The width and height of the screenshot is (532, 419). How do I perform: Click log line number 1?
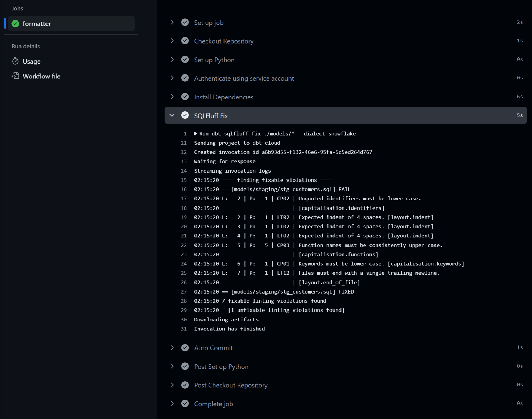click(x=185, y=134)
